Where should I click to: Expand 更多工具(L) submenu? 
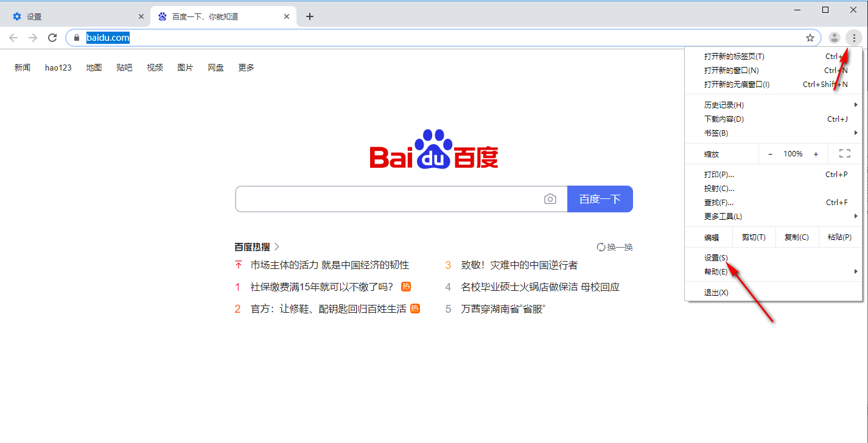coord(774,217)
